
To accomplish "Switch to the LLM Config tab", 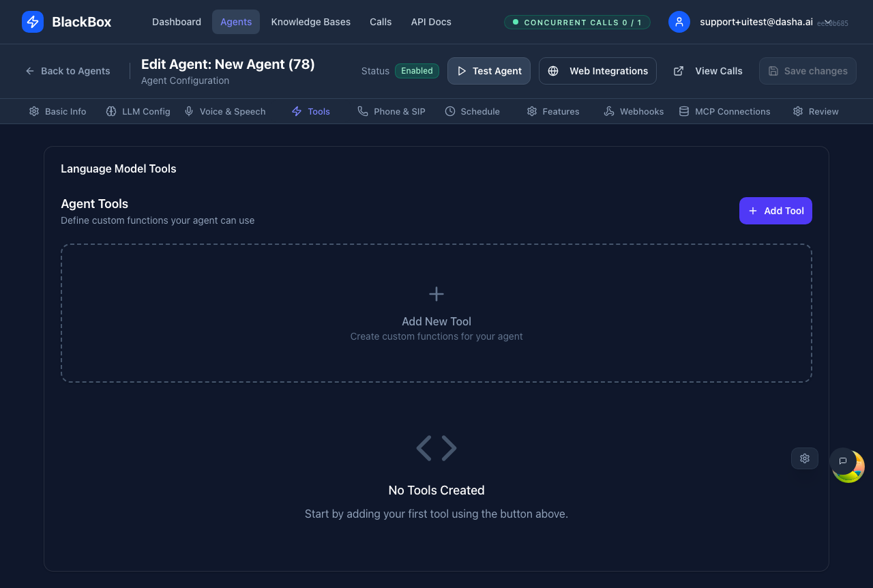I will pyautogui.click(x=138, y=111).
